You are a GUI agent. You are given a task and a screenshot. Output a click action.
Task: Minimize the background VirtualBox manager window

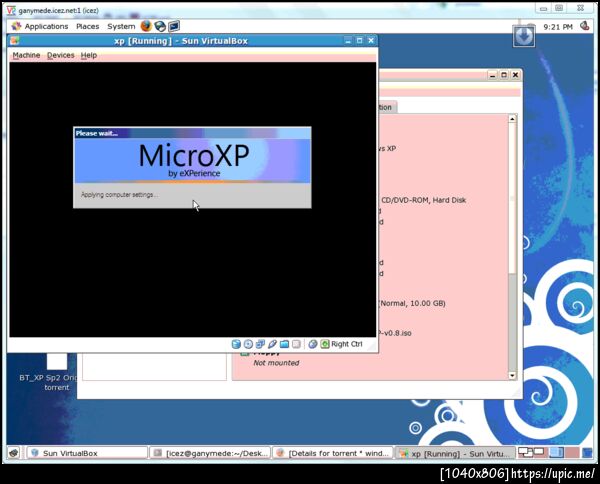492,75
